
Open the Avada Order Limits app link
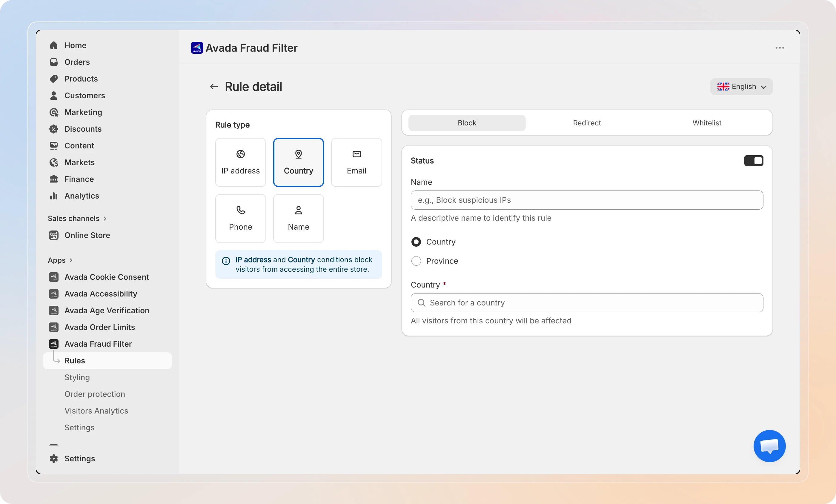coord(100,327)
